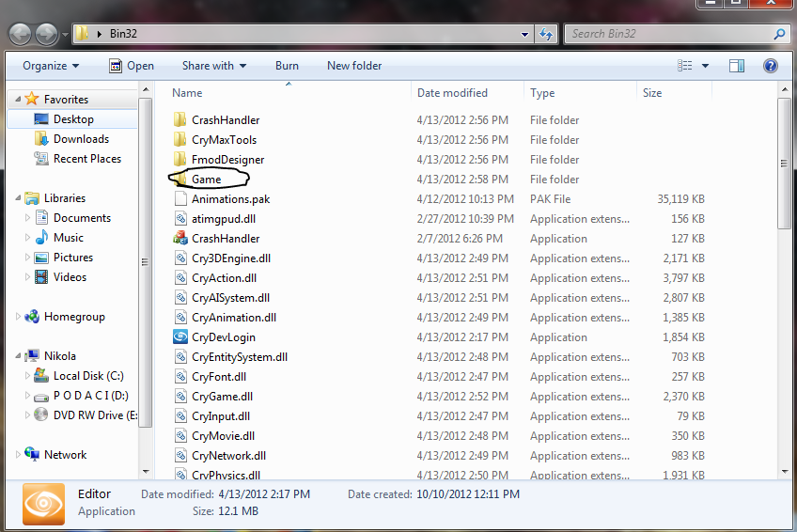Screen dimensions: 797x532
Task: Click the search magnifier icon
Action: pyautogui.click(x=779, y=34)
